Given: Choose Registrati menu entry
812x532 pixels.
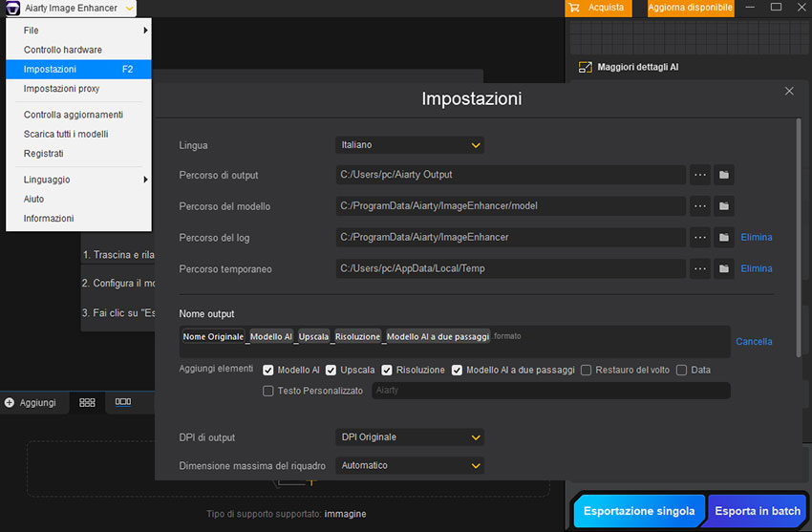Looking at the screenshot, I should (78, 154).
